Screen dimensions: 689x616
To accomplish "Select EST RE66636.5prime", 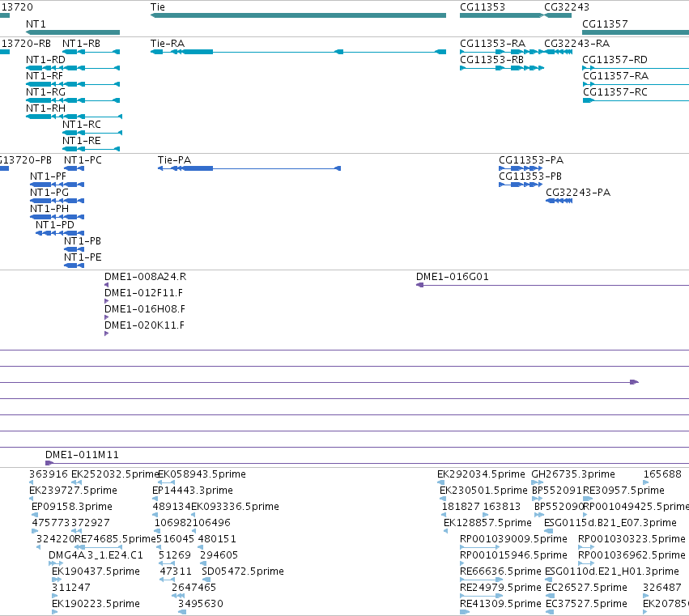I will pyautogui.click(x=481, y=580).
